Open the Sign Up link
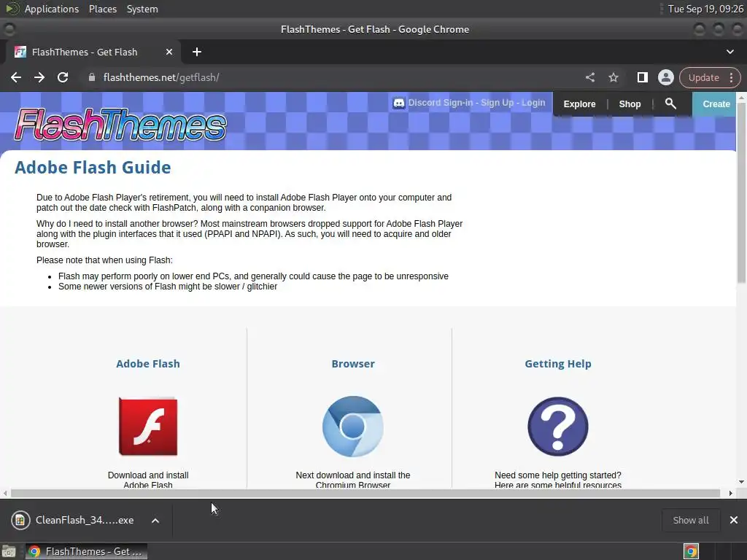 coord(497,103)
